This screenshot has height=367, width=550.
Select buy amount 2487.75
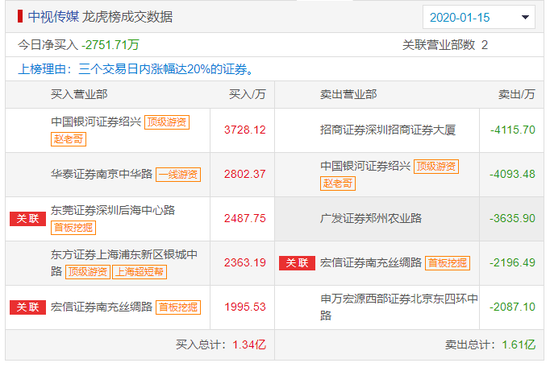(245, 218)
